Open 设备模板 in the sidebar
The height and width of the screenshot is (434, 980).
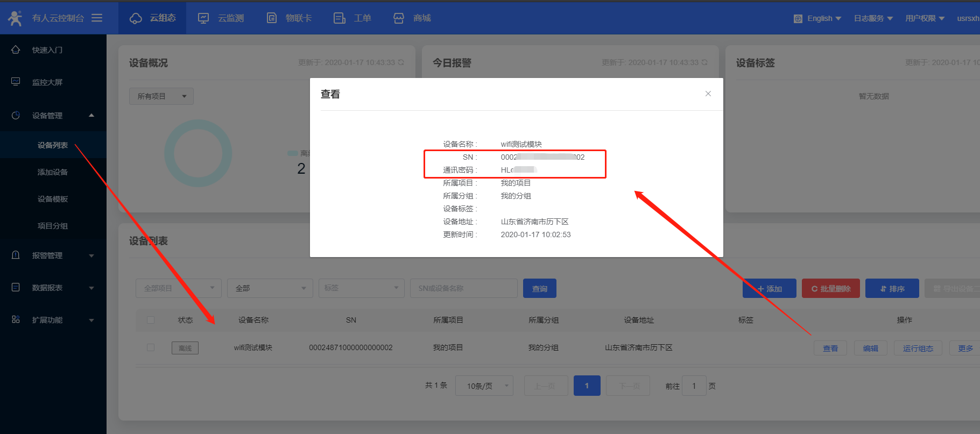[53, 199]
